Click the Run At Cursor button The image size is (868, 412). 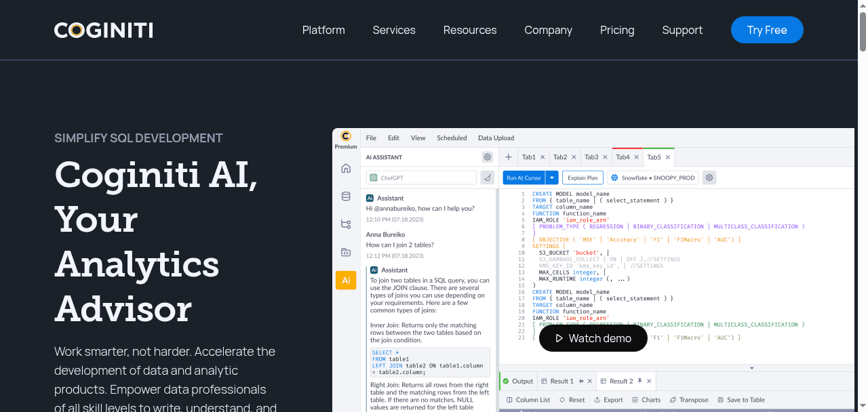click(x=524, y=178)
